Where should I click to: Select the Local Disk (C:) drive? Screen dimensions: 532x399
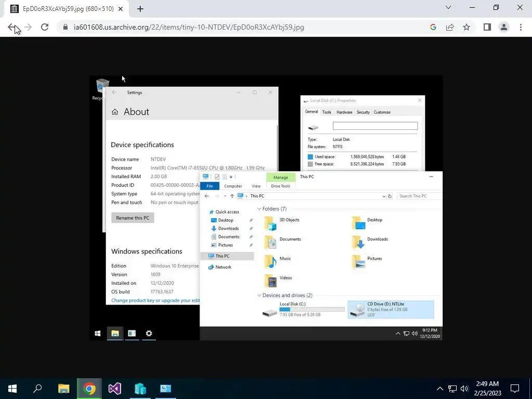pyautogui.click(x=303, y=310)
